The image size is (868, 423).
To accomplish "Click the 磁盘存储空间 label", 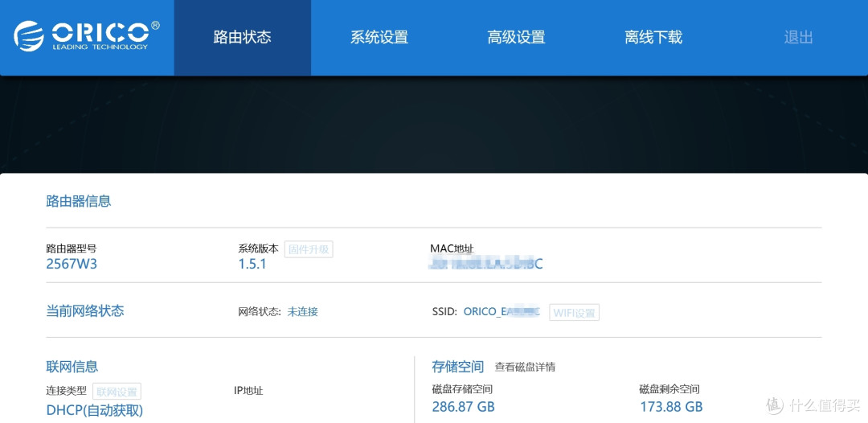I will click(x=462, y=389).
